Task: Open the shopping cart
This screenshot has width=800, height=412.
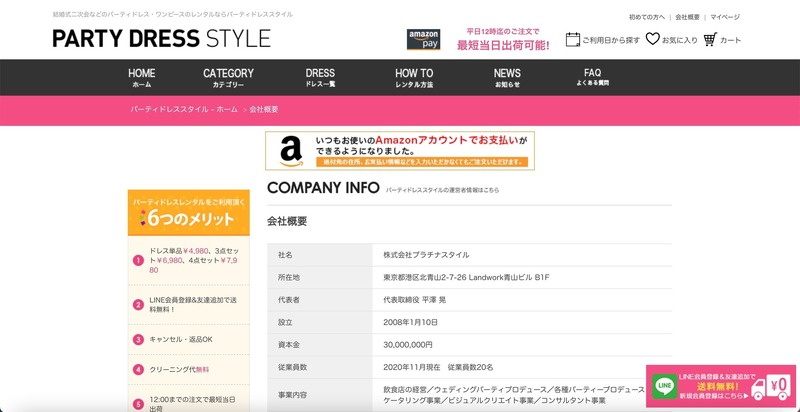Action: [x=722, y=40]
